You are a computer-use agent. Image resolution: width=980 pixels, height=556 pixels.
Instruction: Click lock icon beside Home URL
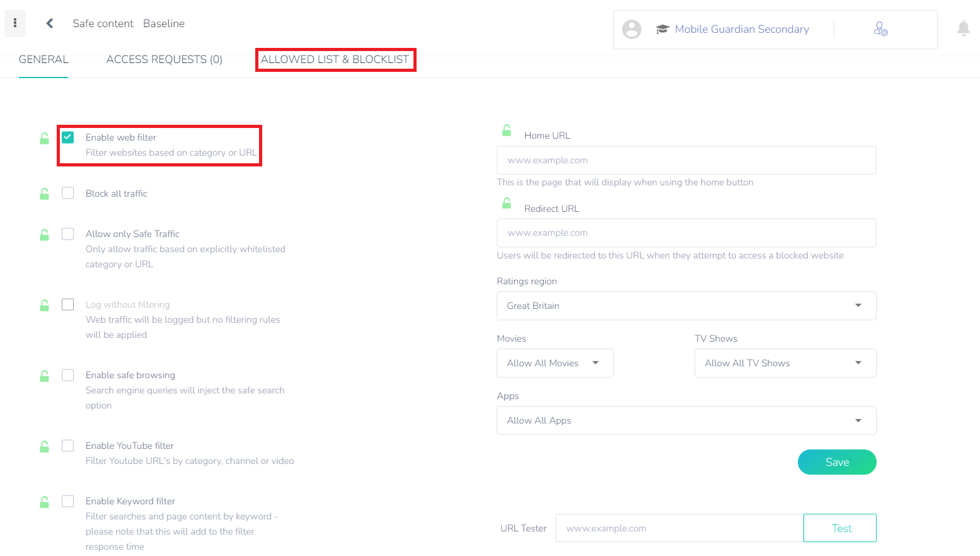click(x=507, y=130)
